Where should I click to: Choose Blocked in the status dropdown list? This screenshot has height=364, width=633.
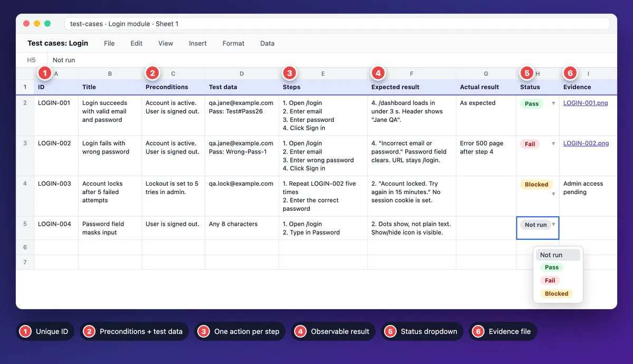[557, 294]
